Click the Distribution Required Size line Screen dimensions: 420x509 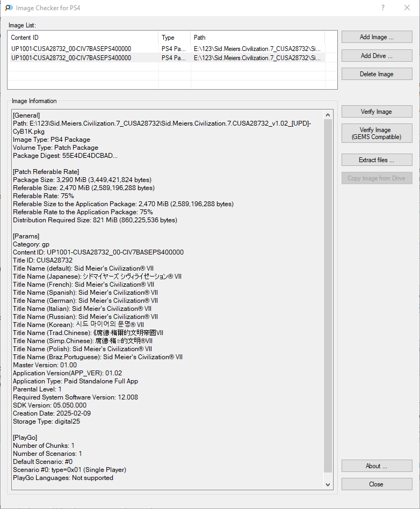click(x=95, y=220)
